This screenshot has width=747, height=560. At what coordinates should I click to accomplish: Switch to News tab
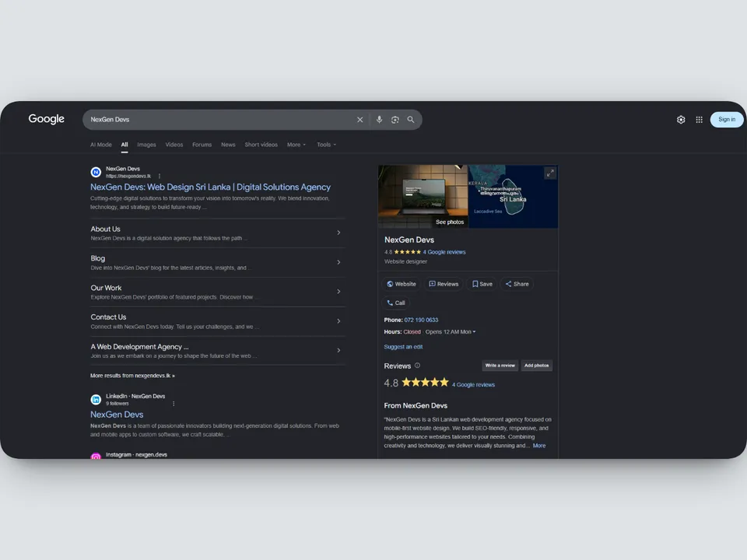pyautogui.click(x=228, y=145)
